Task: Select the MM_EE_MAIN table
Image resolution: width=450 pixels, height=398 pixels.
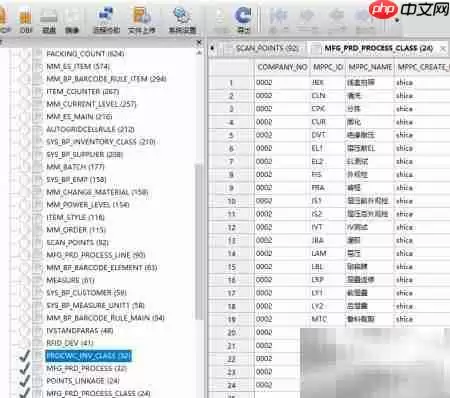Action: pyautogui.click(x=79, y=117)
